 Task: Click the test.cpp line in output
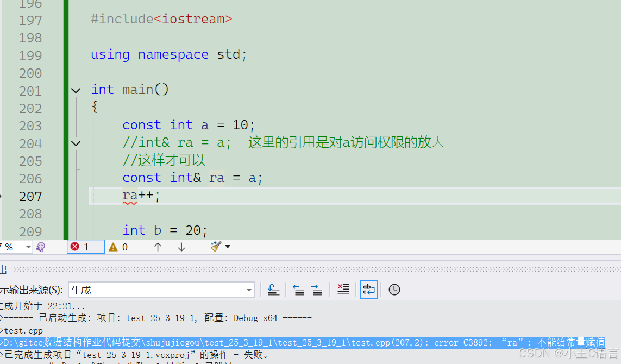coord(23,331)
